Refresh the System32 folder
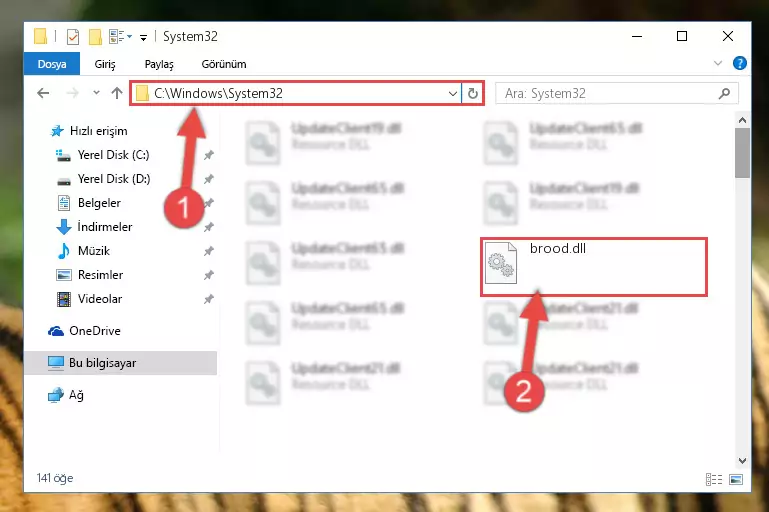The image size is (769, 512). click(472, 93)
